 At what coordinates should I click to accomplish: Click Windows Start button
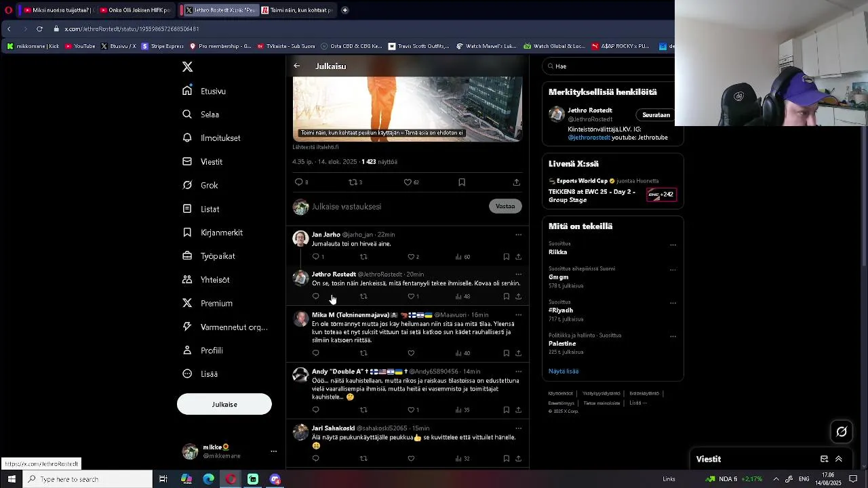12,479
